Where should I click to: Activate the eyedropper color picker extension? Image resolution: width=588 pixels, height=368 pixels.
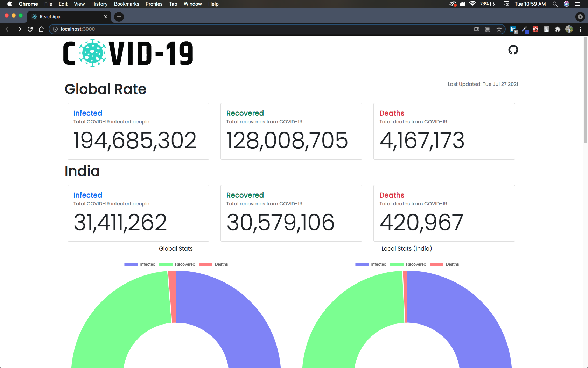525,29
